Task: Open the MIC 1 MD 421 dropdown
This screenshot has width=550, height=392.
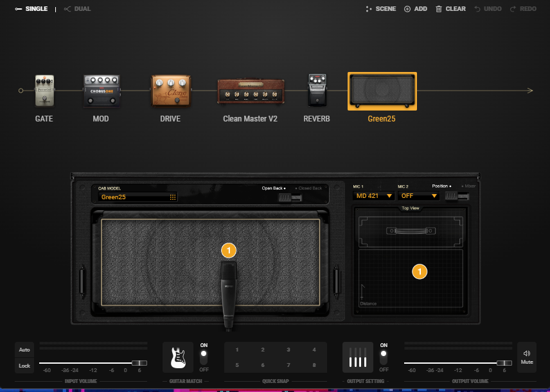Action: point(373,196)
